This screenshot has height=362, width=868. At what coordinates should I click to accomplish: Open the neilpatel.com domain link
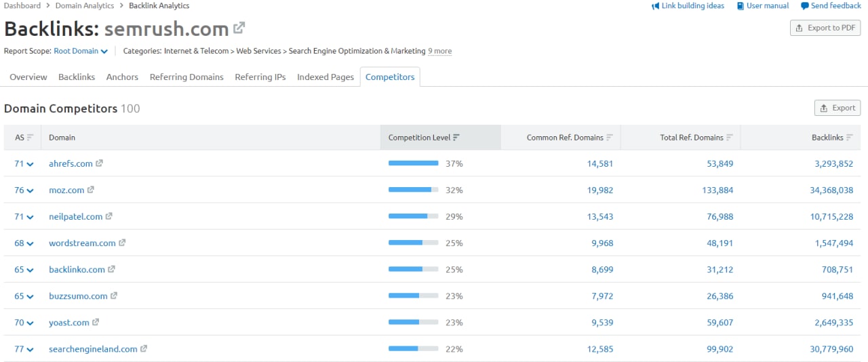[75, 216]
